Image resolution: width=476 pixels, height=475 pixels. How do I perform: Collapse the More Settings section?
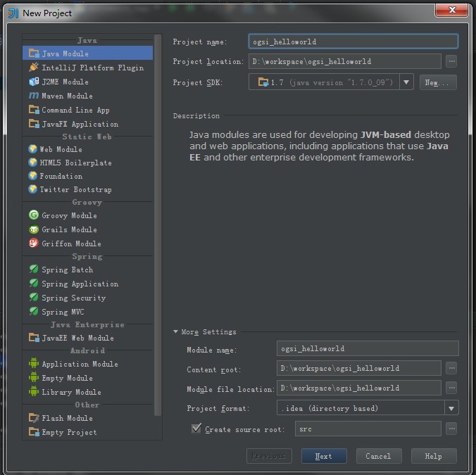pos(175,331)
